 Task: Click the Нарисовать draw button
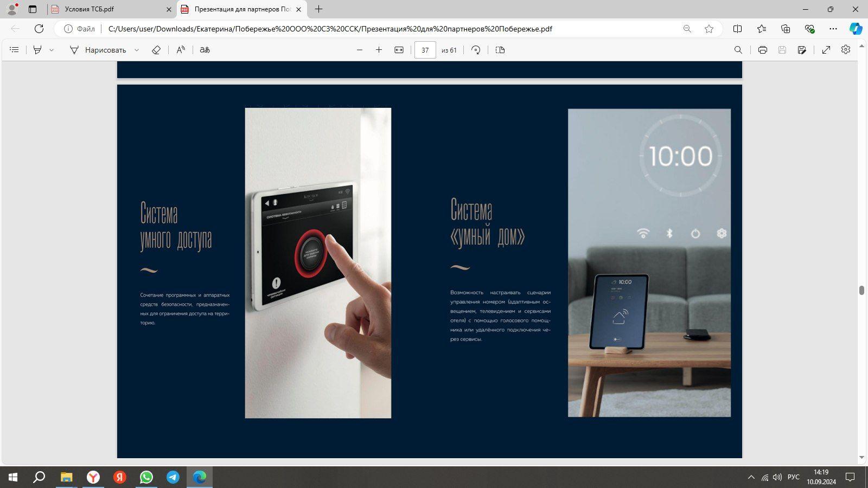click(99, 50)
